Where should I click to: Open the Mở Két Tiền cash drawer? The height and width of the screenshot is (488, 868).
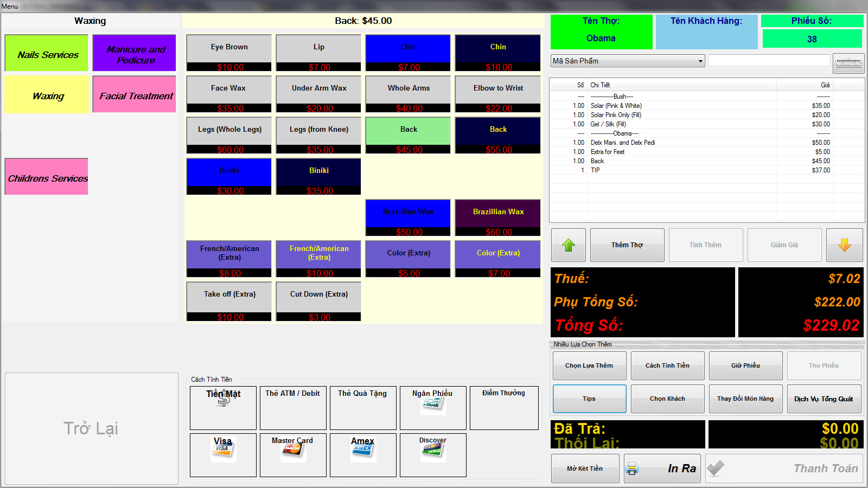[x=585, y=468]
